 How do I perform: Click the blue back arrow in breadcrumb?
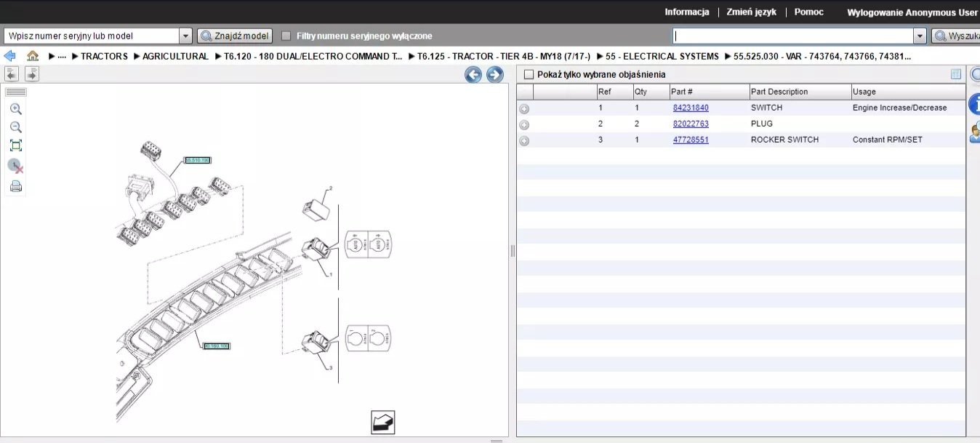point(10,56)
